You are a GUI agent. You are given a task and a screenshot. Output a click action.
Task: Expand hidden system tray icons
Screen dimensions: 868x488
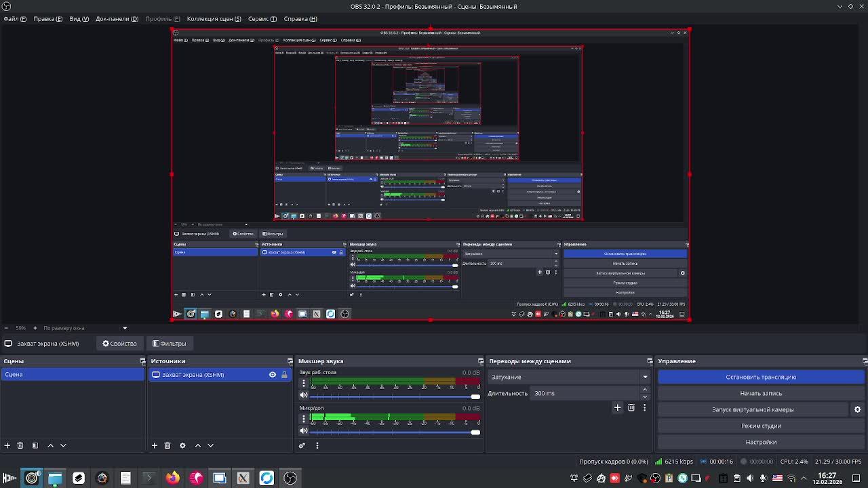coord(804,479)
